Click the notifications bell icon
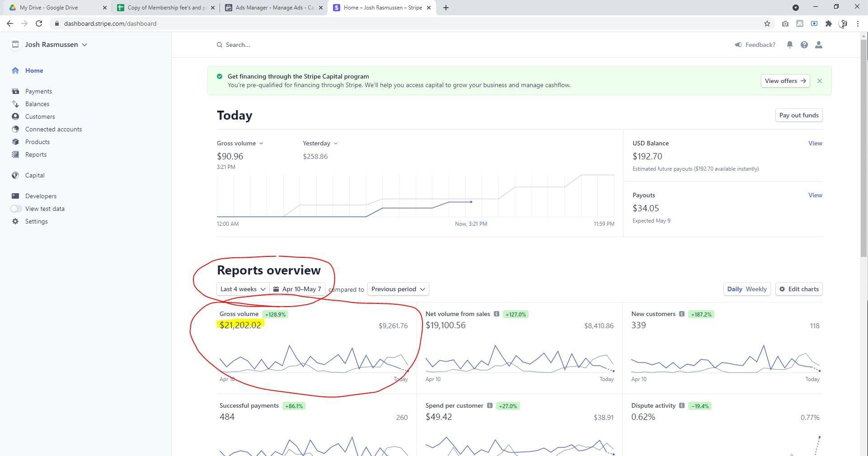868x456 pixels. 789,45
